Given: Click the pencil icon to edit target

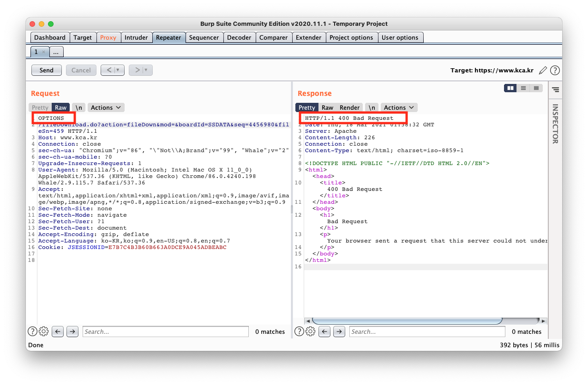Looking at the screenshot, I should [543, 71].
